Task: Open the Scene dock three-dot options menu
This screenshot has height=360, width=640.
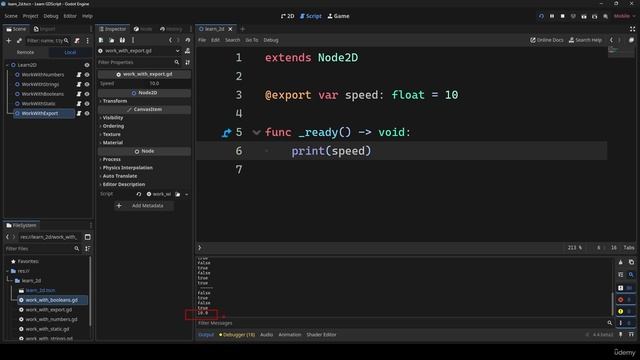Action: [87, 41]
